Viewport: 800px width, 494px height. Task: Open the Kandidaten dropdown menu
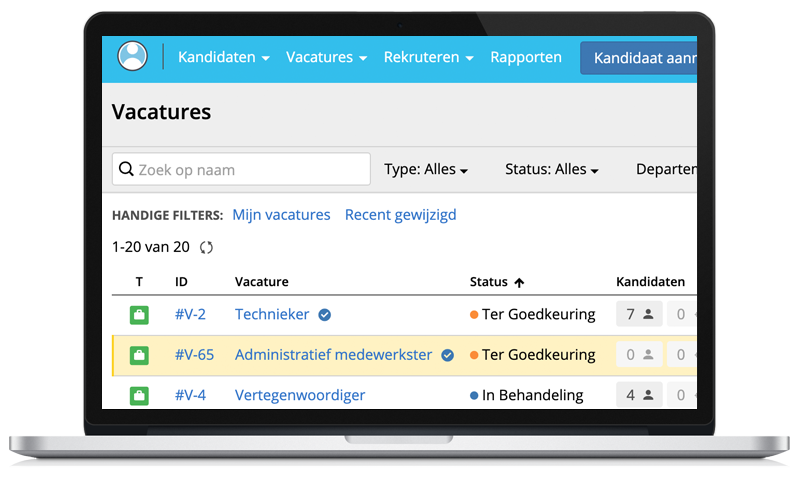click(224, 58)
